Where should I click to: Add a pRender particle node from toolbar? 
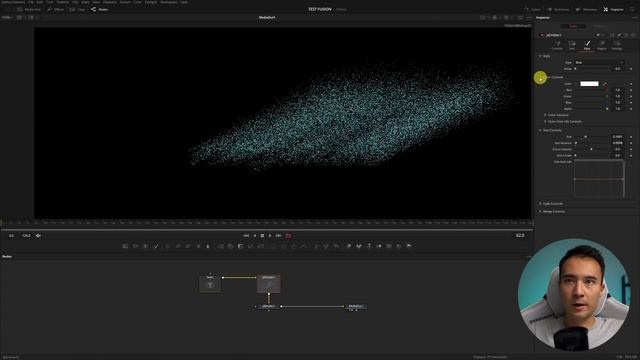[x=336, y=246]
